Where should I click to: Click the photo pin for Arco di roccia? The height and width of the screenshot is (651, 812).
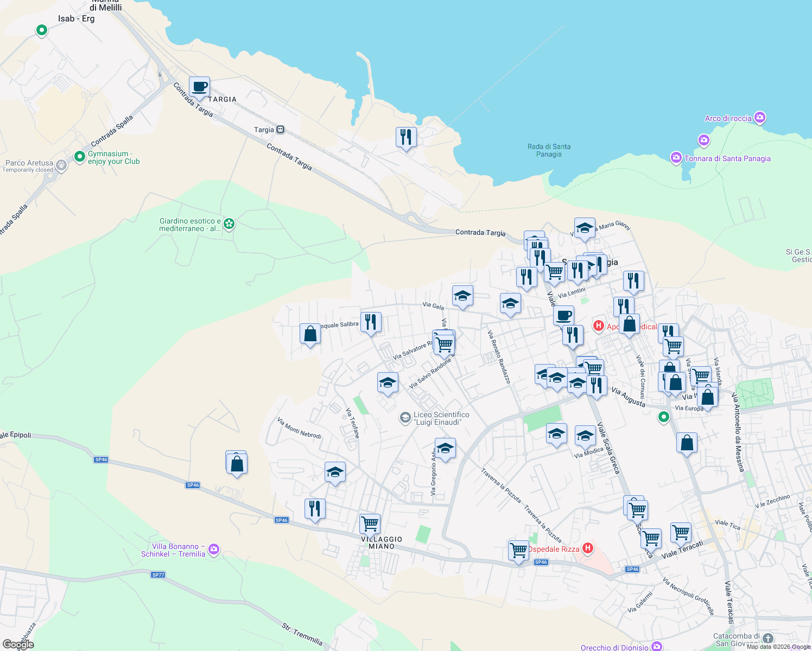(x=760, y=118)
